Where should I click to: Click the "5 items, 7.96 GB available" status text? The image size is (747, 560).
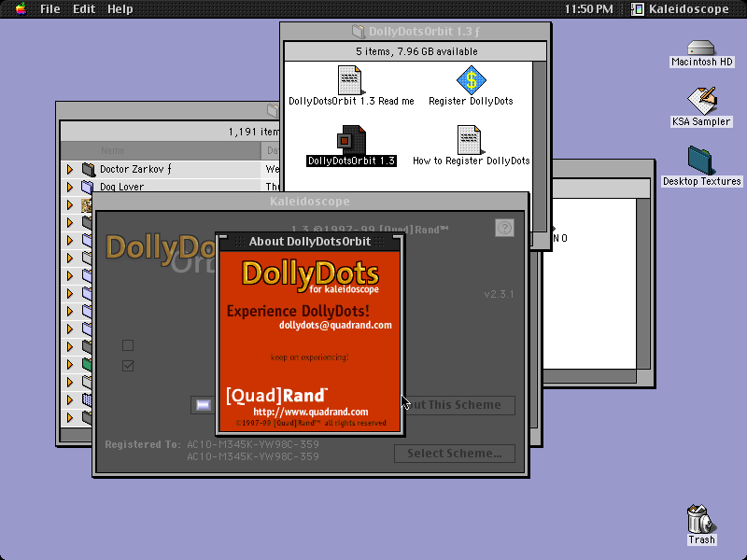click(416, 51)
